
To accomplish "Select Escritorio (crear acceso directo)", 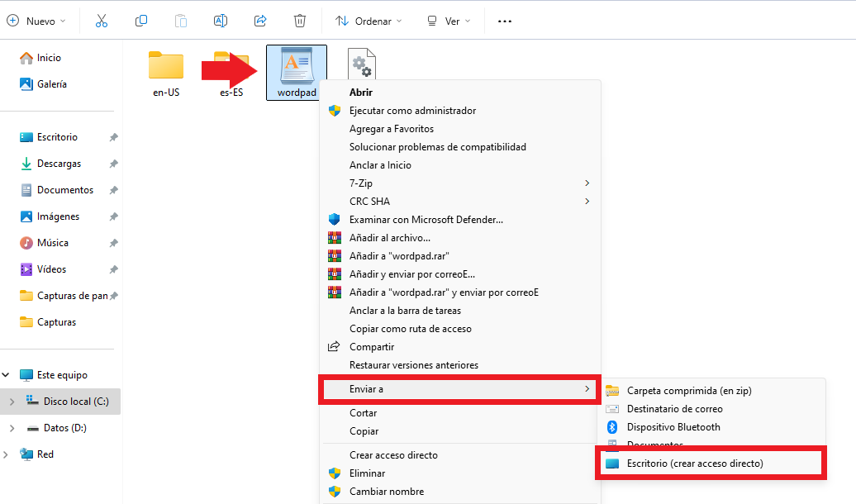I will click(711, 464).
